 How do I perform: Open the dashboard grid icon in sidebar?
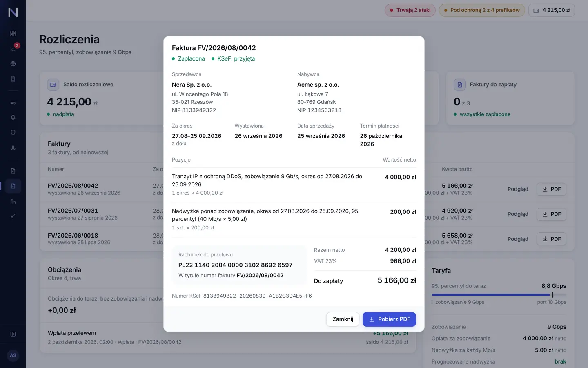click(x=13, y=34)
